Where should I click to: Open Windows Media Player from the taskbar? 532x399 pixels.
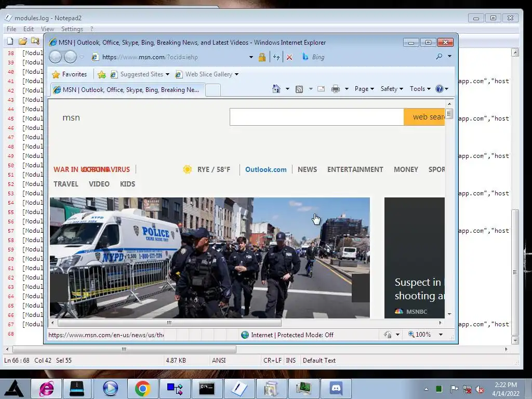pyautogui.click(x=110, y=389)
